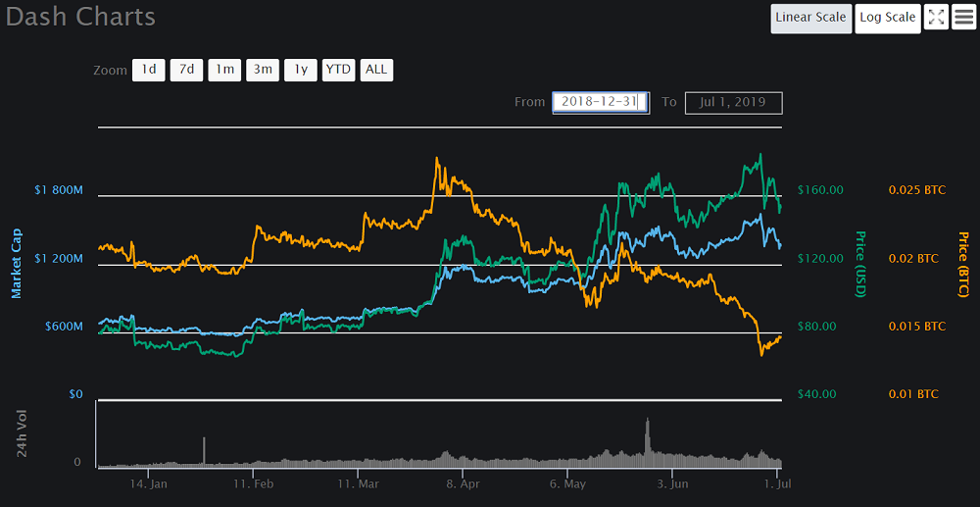Set zoom to 1d
980x507 pixels.
(149, 70)
